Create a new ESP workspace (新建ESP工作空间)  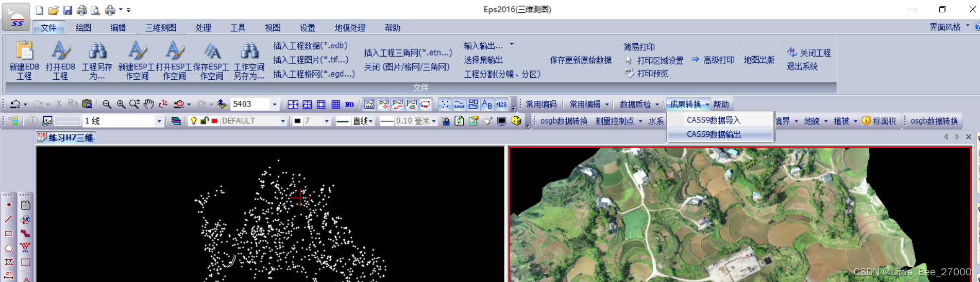pyautogui.click(x=137, y=60)
